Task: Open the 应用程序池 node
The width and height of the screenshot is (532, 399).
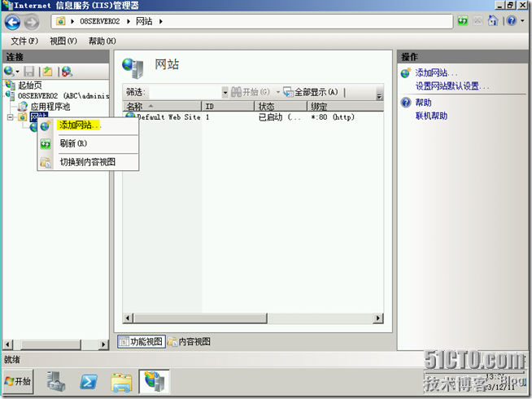Action: pyautogui.click(x=50, y=107)
